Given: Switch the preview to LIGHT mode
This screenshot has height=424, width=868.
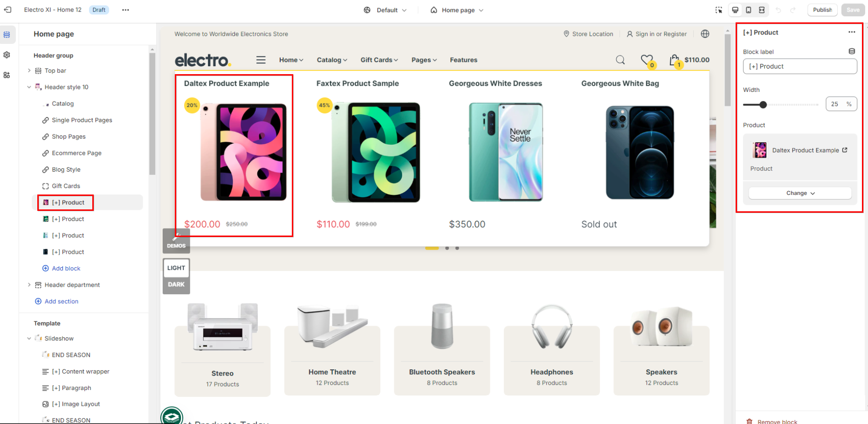Looking at the screenshot, I should [176, 268].
